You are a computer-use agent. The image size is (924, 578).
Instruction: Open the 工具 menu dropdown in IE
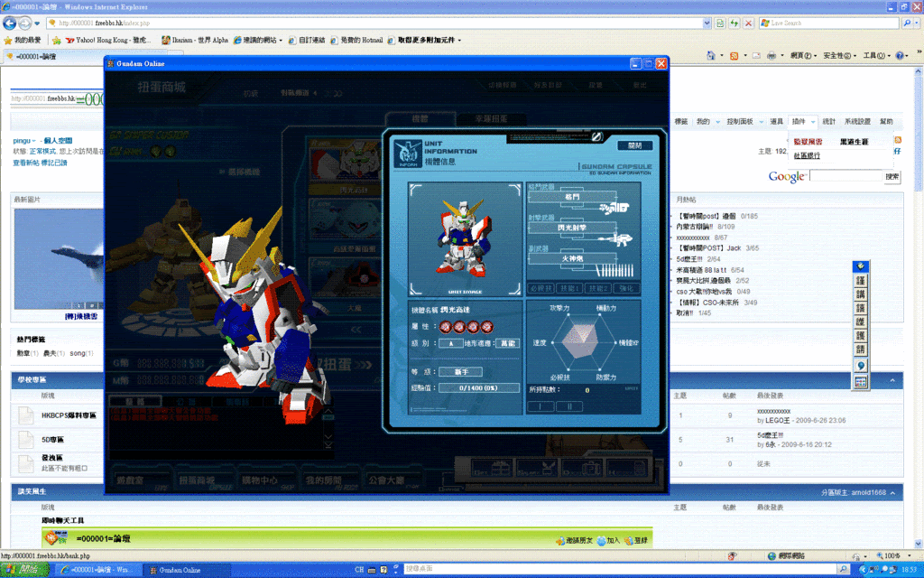pyautogui.click(x=874, y=56)
